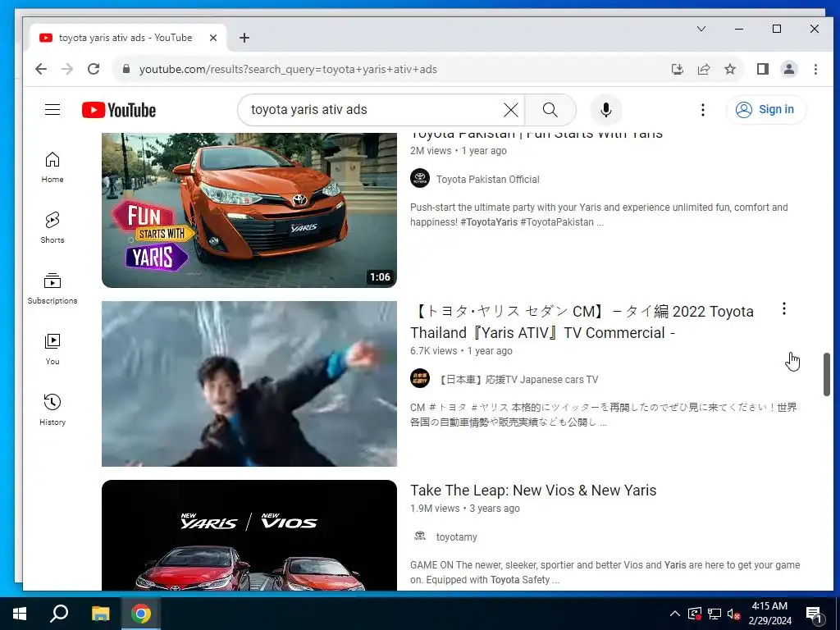Open the Yaris ATIV TV Commercial thumbnail
840x630 pixels.
click(249, 384)
